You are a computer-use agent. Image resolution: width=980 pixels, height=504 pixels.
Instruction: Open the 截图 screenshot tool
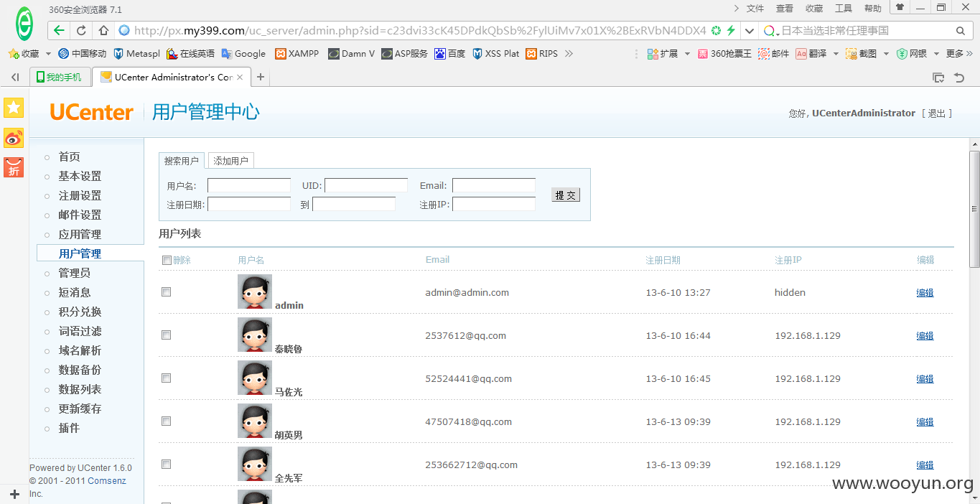[x=861, y=54]
